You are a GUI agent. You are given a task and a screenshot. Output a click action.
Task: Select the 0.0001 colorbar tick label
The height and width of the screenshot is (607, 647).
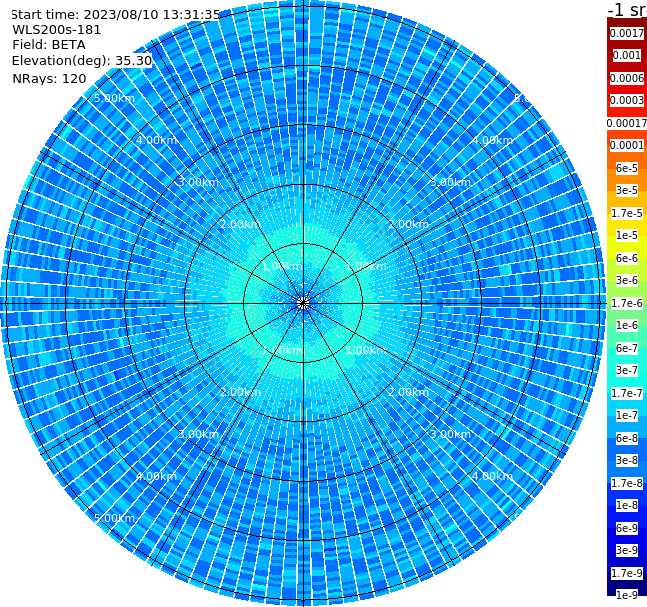click(x=627, y=145)
